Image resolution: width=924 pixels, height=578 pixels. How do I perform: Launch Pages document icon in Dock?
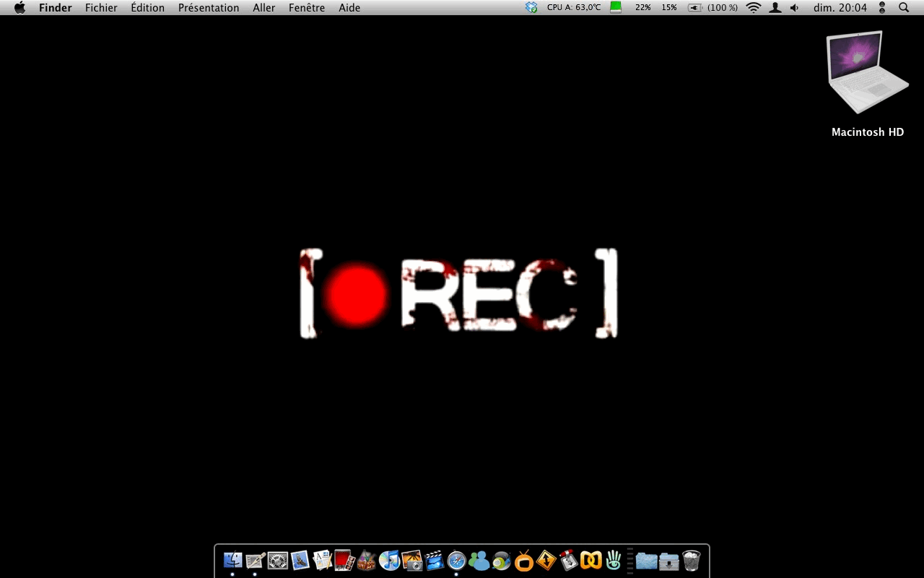coord(323,560)
